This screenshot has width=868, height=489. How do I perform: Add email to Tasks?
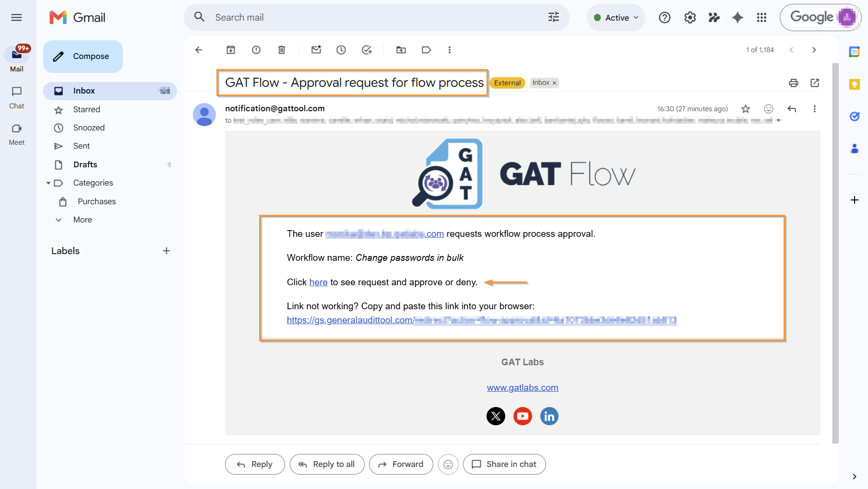coord(367,50)
